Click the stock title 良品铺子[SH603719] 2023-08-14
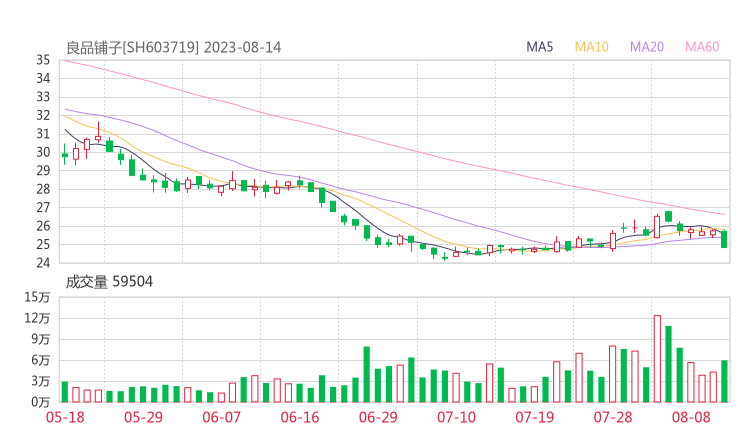Viewport: 740px width, 440px height. tap(173, 48)
